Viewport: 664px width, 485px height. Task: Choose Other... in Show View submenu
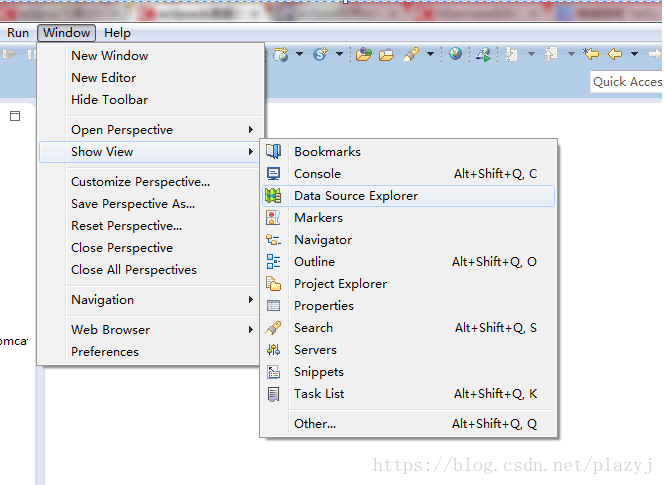tap(408, 424)
